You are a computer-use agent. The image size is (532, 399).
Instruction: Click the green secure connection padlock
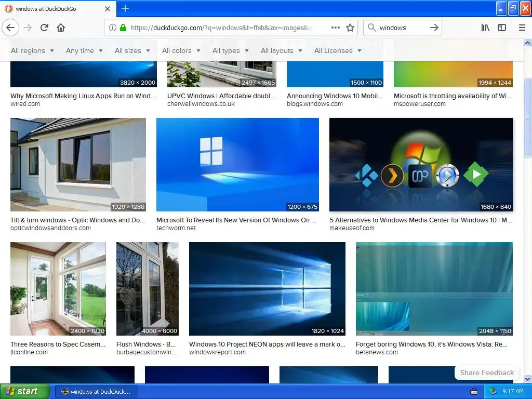(x=123, y=28)
